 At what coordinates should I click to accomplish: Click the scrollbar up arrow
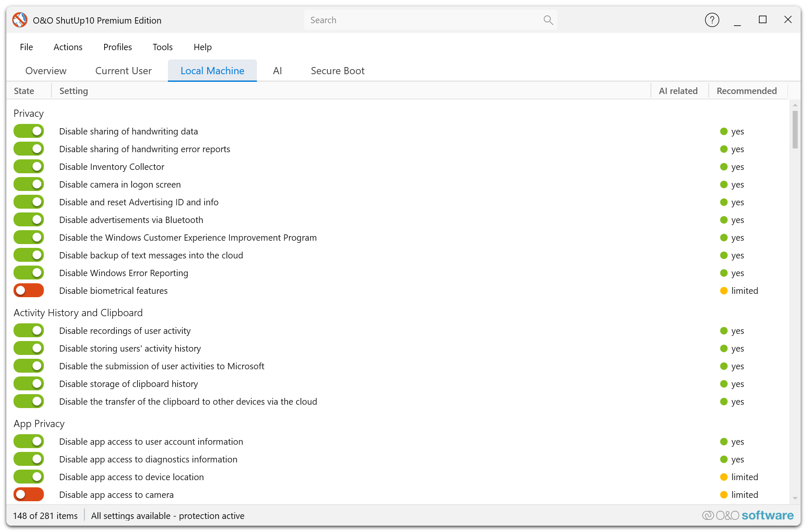[x=795, y=104]
